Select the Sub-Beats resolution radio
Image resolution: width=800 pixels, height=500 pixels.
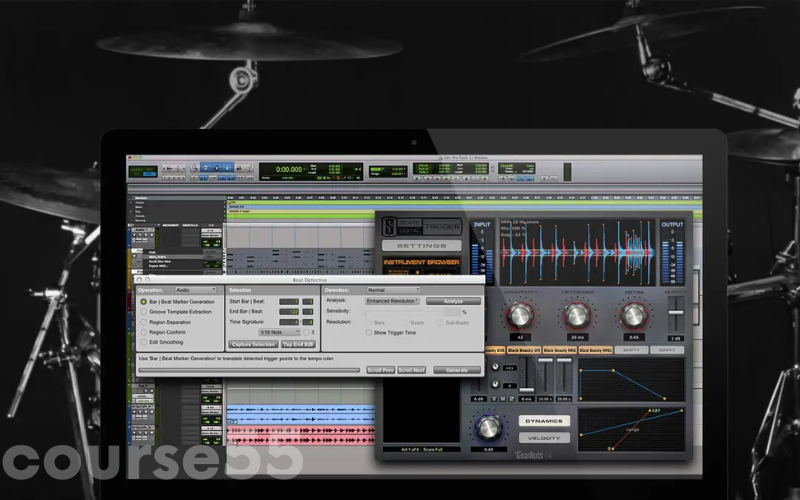coord(440,322)
